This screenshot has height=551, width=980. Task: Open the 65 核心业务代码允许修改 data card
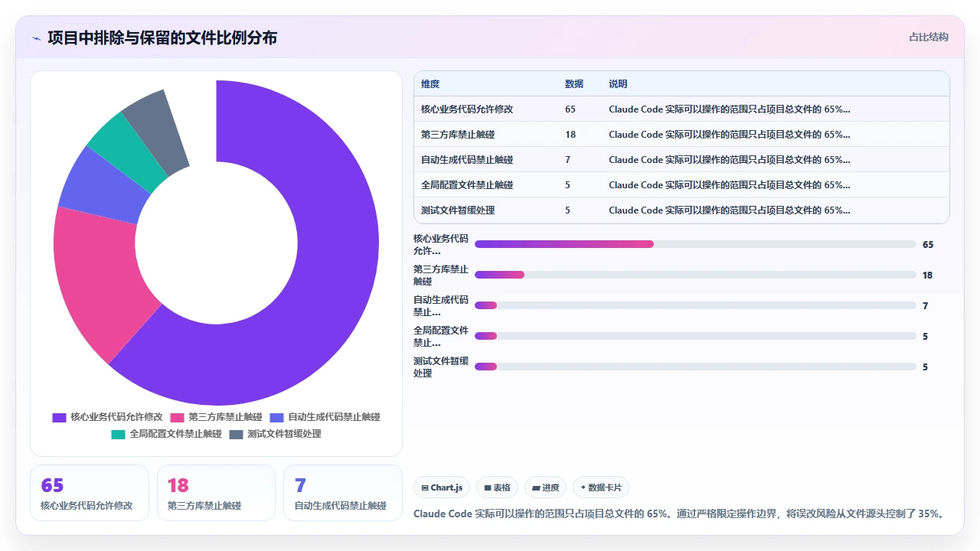[x=90, y=493]
